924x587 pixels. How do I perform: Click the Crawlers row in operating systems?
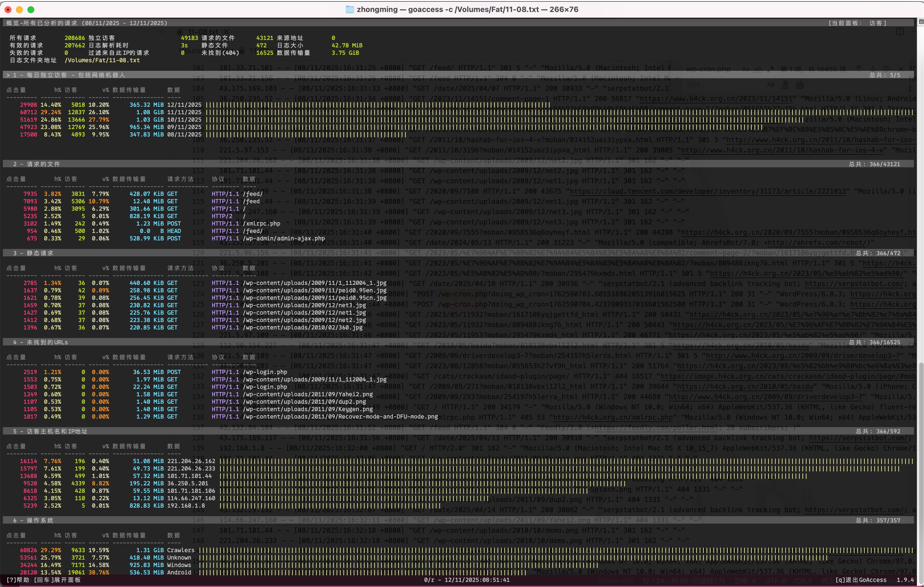point(180,550)
